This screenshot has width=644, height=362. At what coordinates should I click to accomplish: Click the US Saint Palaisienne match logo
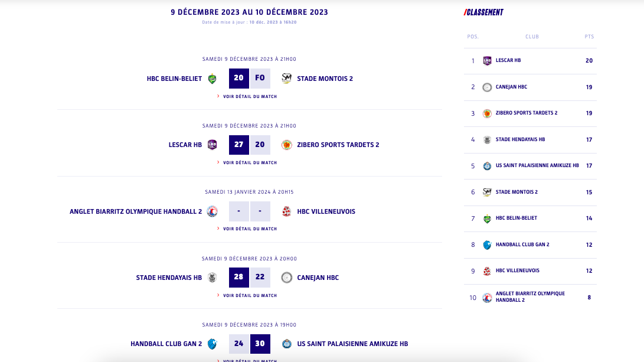287,344
